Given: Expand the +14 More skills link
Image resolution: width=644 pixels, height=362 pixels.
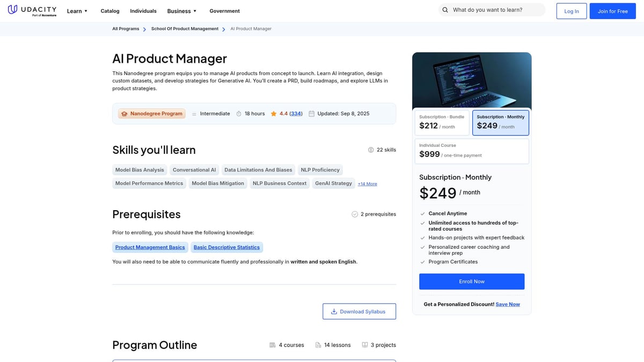Looking at the screenshot, I should click(x=368, y=184).
